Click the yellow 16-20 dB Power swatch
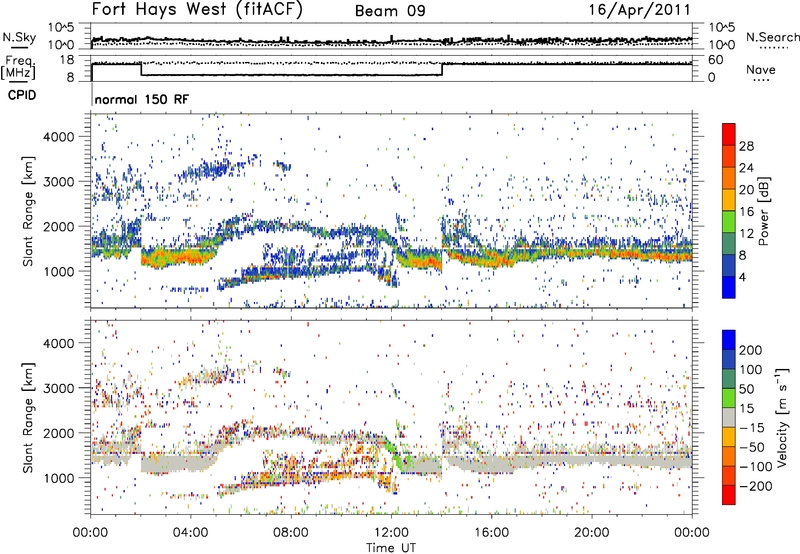 (x=729, y=199)
